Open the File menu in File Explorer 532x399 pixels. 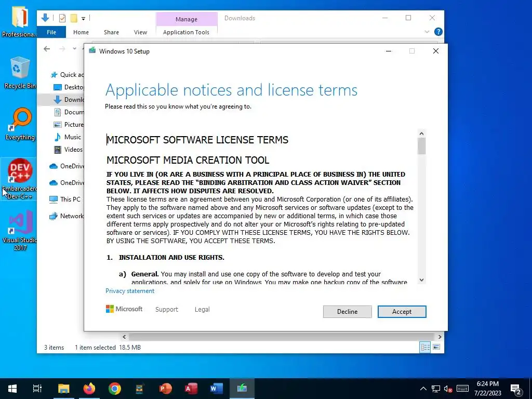[x=51, y=32]
